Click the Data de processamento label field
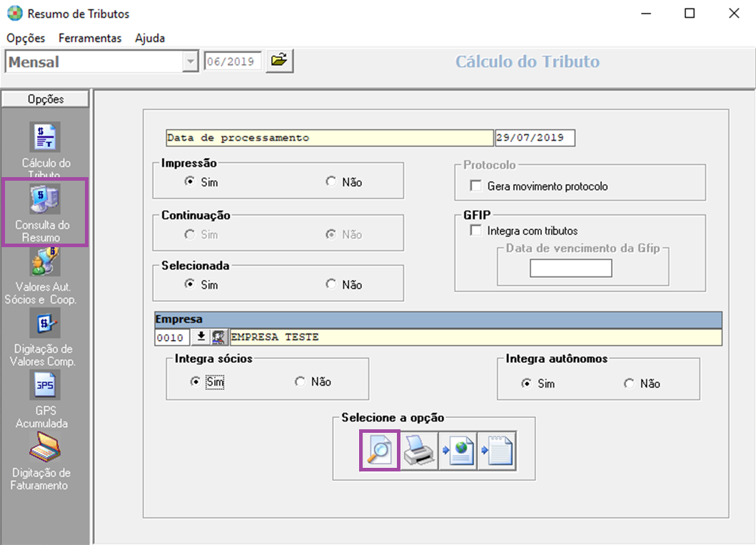 point(330,137)
